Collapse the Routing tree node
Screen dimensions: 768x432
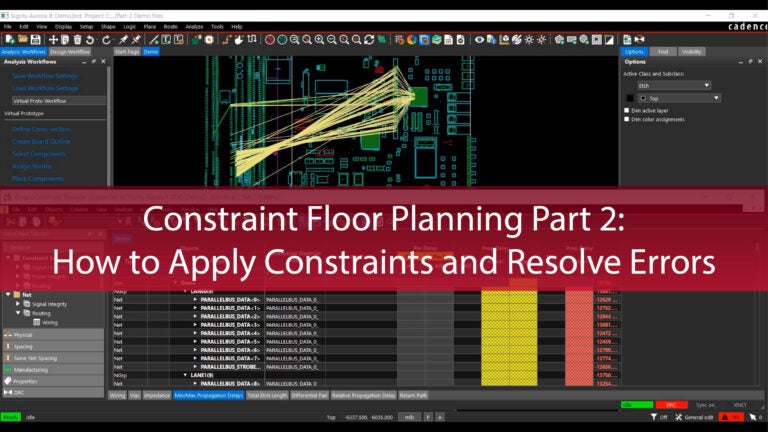[18, 313]
